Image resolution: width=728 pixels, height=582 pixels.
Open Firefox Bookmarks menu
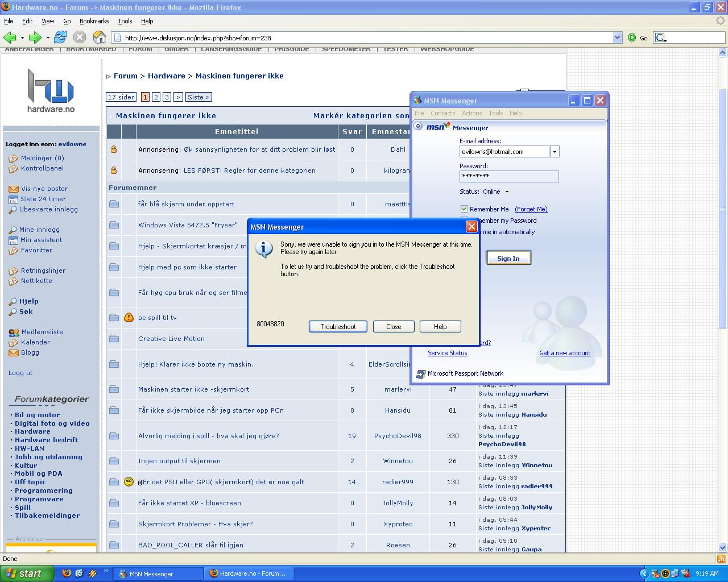(94, 21)
